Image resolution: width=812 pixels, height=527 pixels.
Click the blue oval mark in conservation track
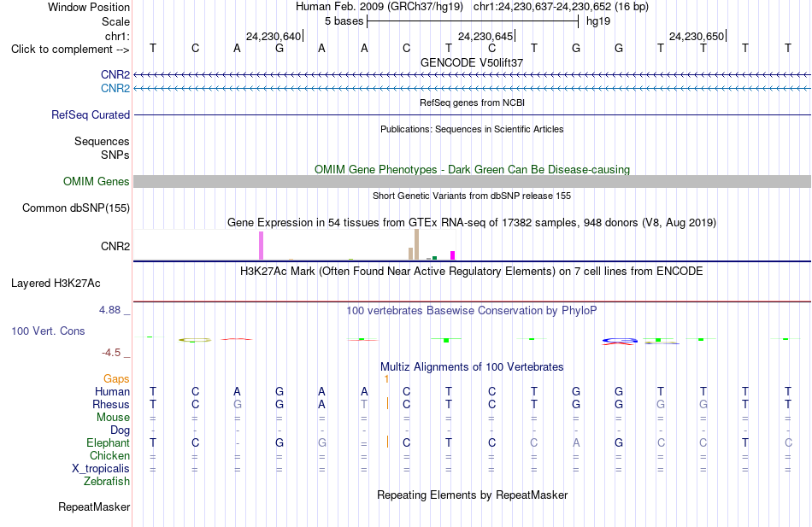(620, 341)
